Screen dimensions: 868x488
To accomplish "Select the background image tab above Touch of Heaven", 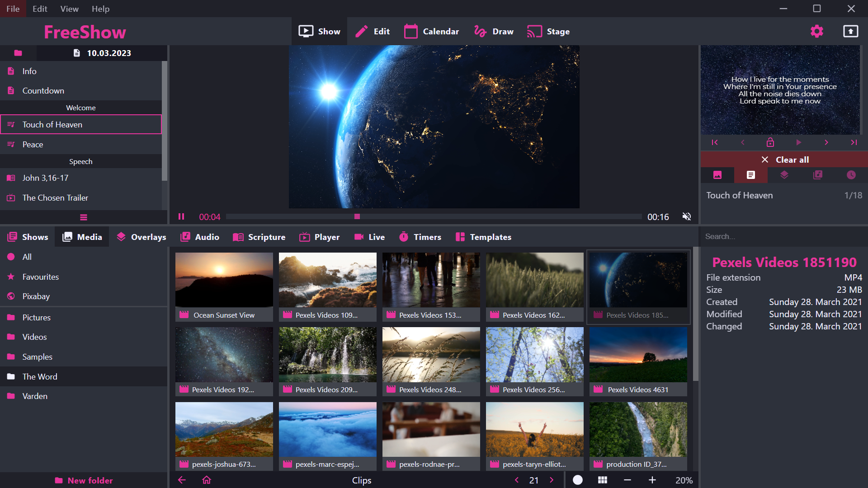I will tap(718, 175).
